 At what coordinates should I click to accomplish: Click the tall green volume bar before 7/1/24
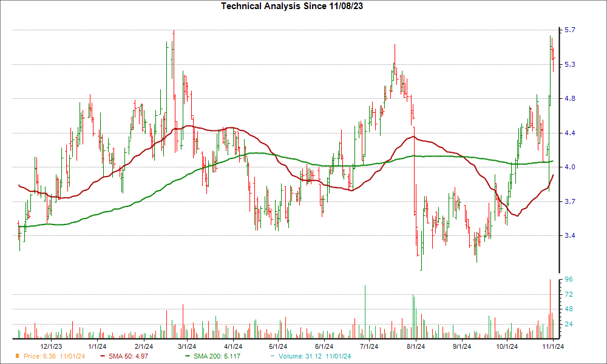point(365,312)
